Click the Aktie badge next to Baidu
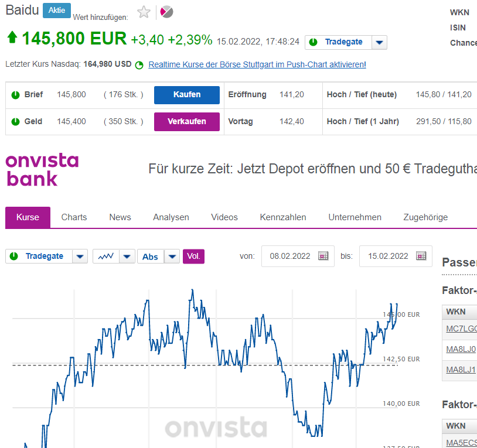The height and width of the screenshot is (448, 477). [x=56, y=10]
